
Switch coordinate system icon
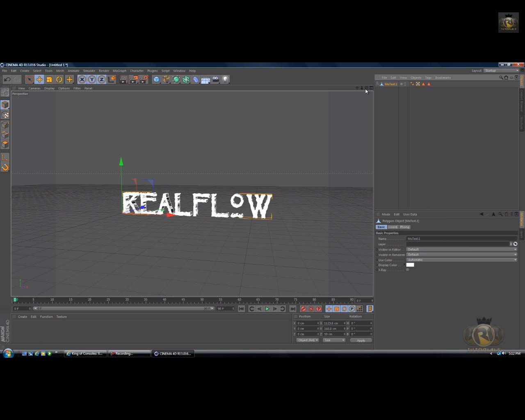[x=112, y=80]
